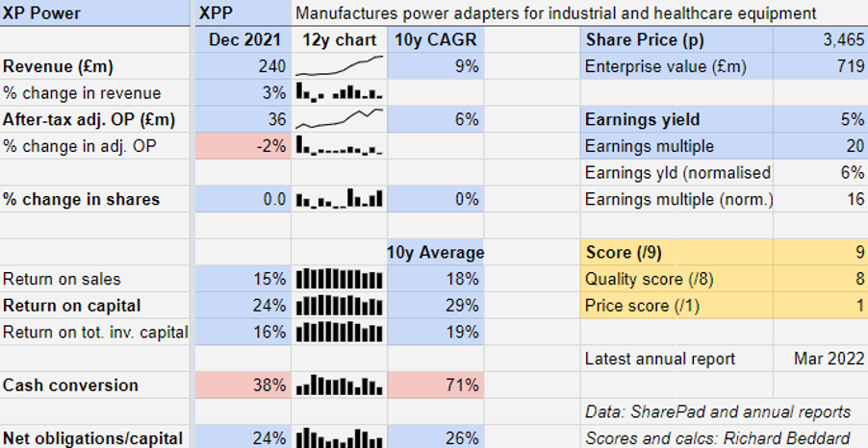Select the Net obligations/capital bar sparkline
The height and width of the screenshot is (448, 868).
(339, 437)
